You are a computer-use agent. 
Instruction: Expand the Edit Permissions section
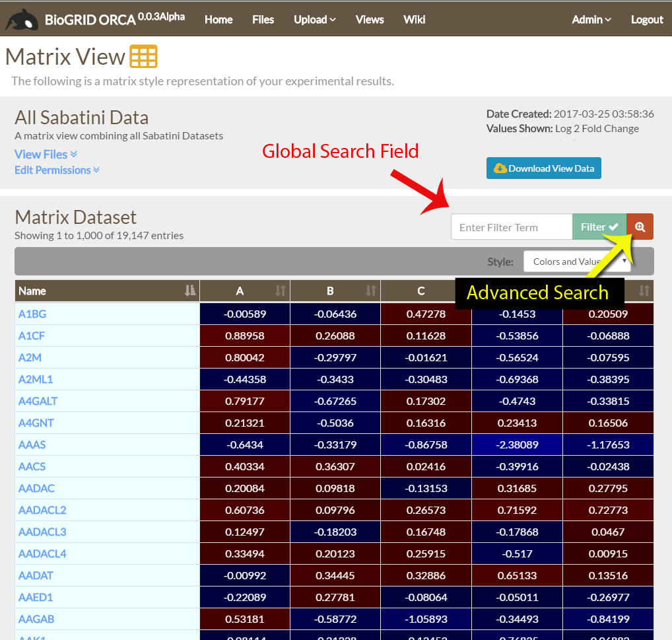(x=57, y=170)
